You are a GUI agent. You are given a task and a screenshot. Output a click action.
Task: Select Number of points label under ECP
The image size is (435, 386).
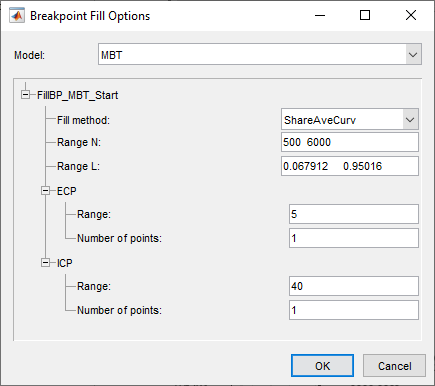click(119, 238)
